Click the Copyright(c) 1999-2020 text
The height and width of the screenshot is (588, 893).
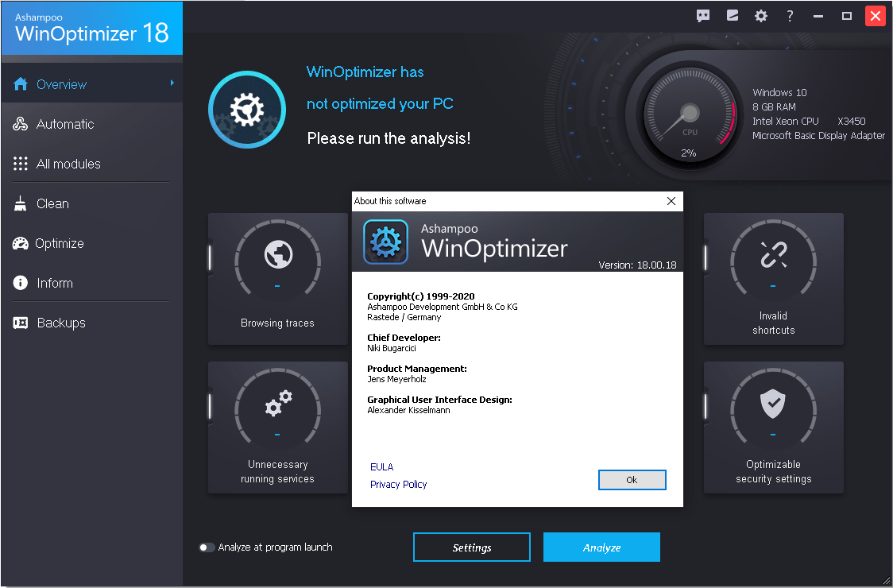(x=421, y=296)
